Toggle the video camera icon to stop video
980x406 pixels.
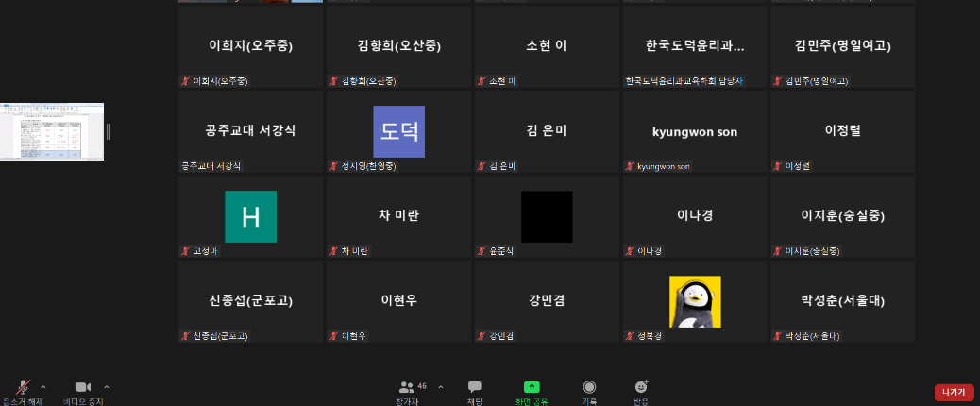82,387
